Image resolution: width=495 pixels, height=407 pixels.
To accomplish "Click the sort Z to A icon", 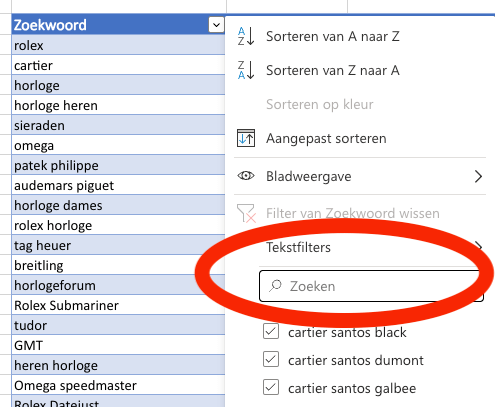I will point(246,70).
